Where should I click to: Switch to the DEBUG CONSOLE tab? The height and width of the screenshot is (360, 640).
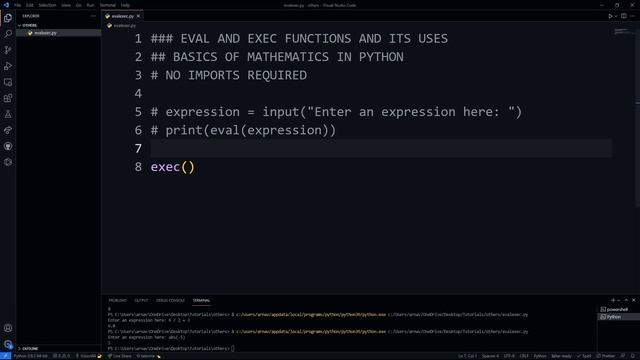tap(170, 300)
